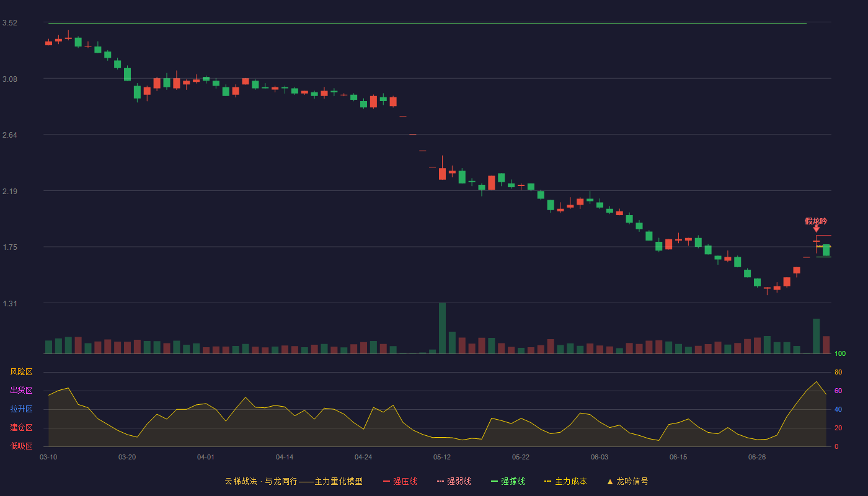Click the 1.75 price axis label
The image size is (868, 496).
click(10, 247)
